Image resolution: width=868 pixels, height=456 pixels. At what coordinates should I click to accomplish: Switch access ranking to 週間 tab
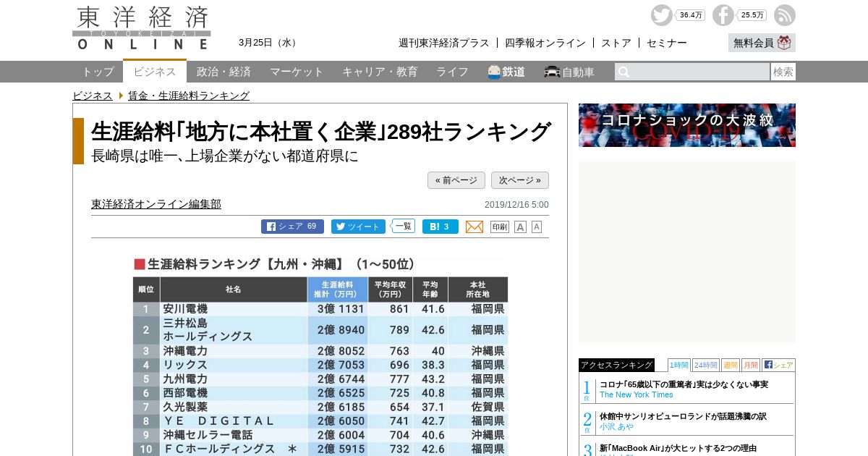pos(730,365)
